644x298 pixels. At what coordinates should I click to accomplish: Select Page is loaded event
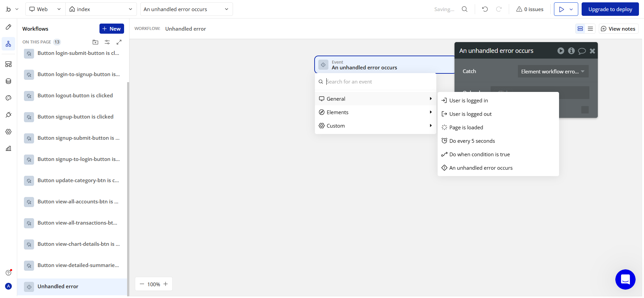(x=498, y=127)
